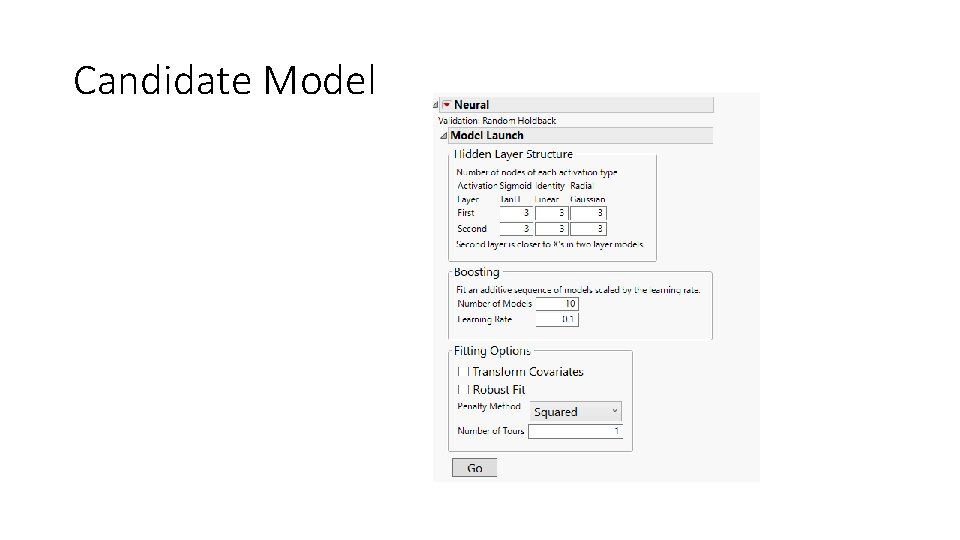Click Second layer Linear nodes field
960x540 pixels.
(552, 229)
